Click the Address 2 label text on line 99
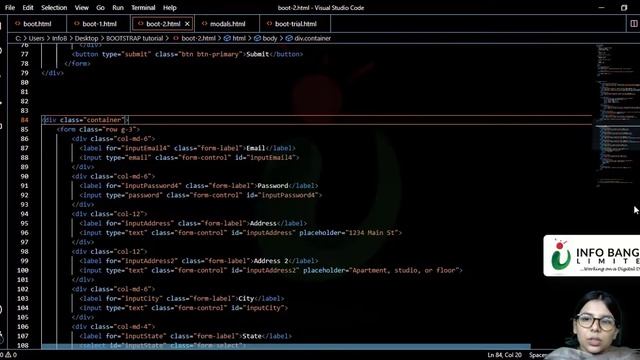 271,261
